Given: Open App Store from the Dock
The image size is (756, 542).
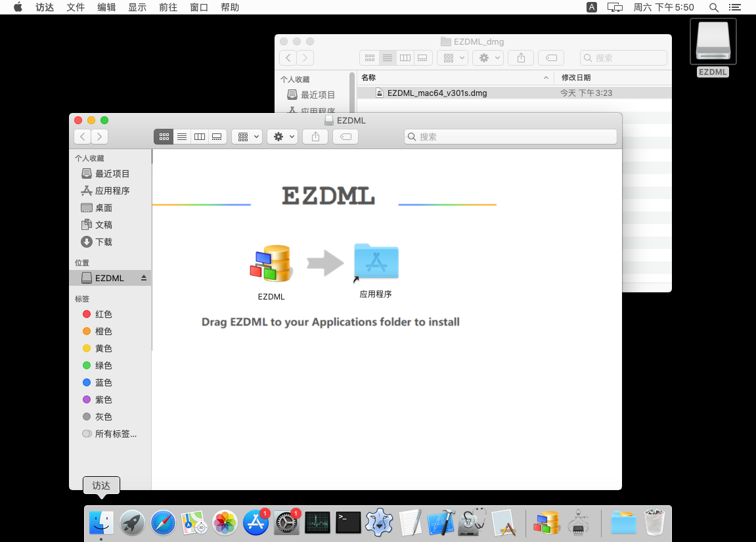Looking at the screenshot, I should (x=256, y=523).
